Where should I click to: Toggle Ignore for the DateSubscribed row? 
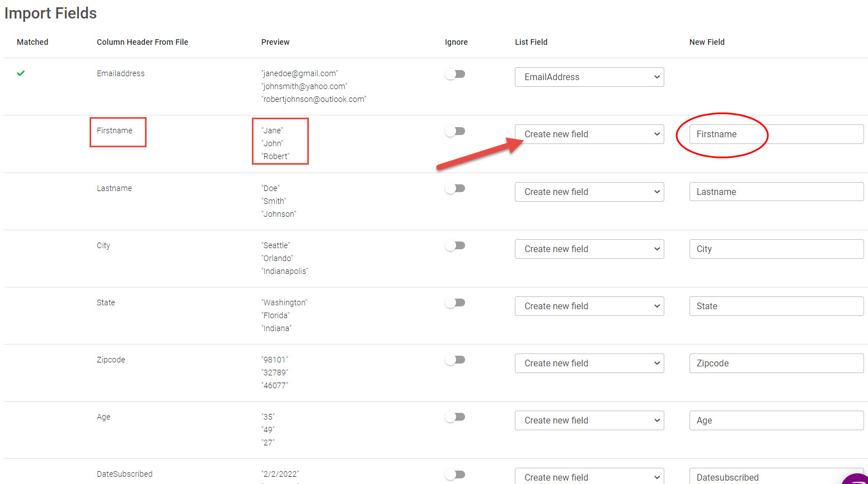click(455, 474)
